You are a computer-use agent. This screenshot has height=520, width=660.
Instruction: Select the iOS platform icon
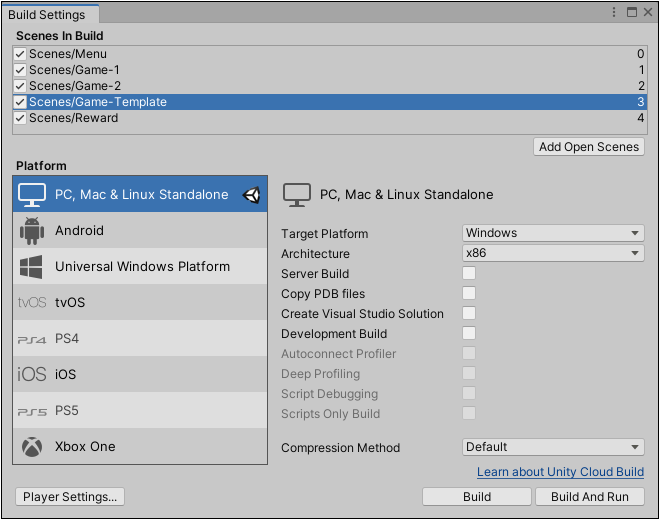click(32, 375)
